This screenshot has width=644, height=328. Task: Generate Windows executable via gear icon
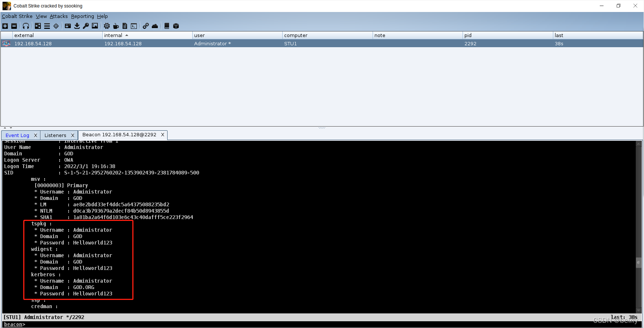tap(107, 26)
